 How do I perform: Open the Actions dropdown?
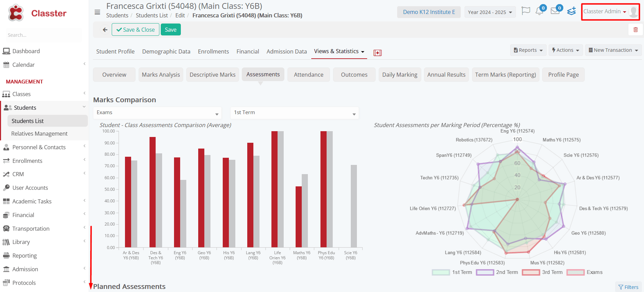coord(566,50)
